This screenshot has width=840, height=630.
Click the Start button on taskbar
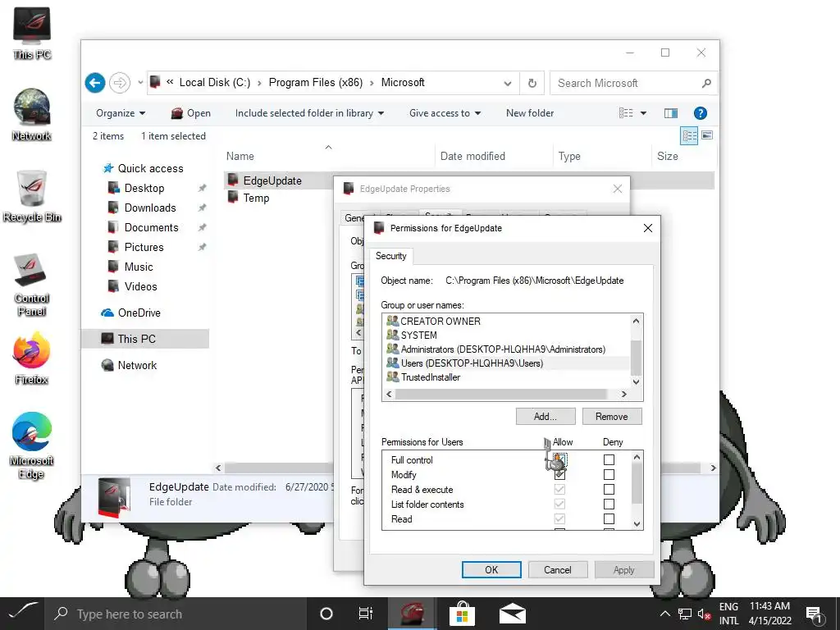(22, 614)
